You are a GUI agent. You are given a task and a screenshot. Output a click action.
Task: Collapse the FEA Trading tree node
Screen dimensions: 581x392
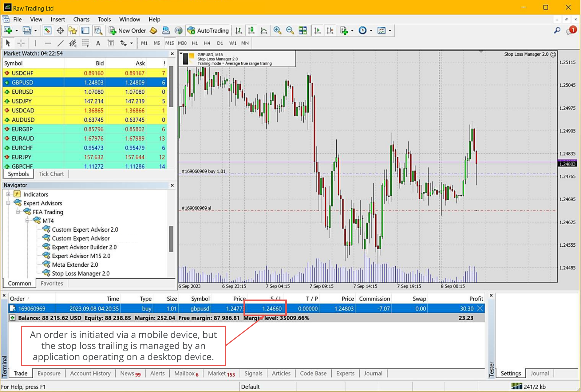[18, 212]
